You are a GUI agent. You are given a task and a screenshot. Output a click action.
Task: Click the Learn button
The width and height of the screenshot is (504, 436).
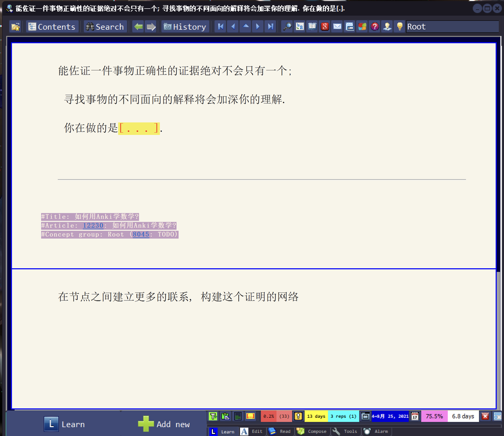(x=64, y=424)
